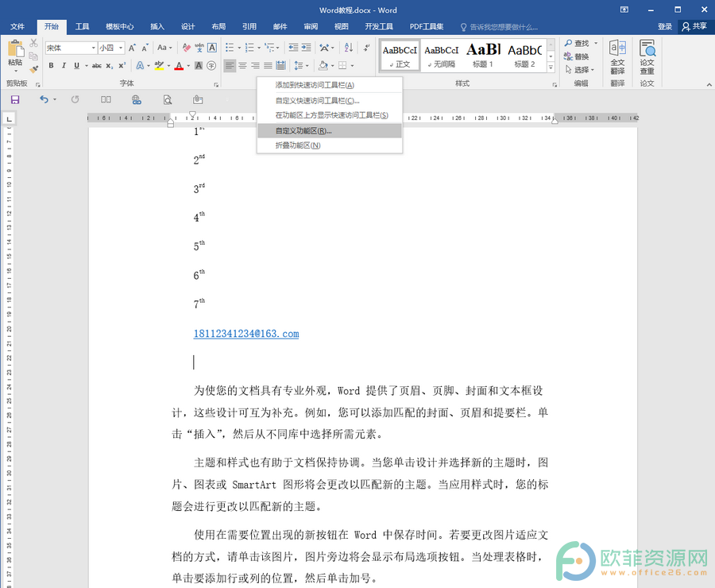715x588 pixels.
Task: Toggle Italic formatting
Action: (64, 66)
